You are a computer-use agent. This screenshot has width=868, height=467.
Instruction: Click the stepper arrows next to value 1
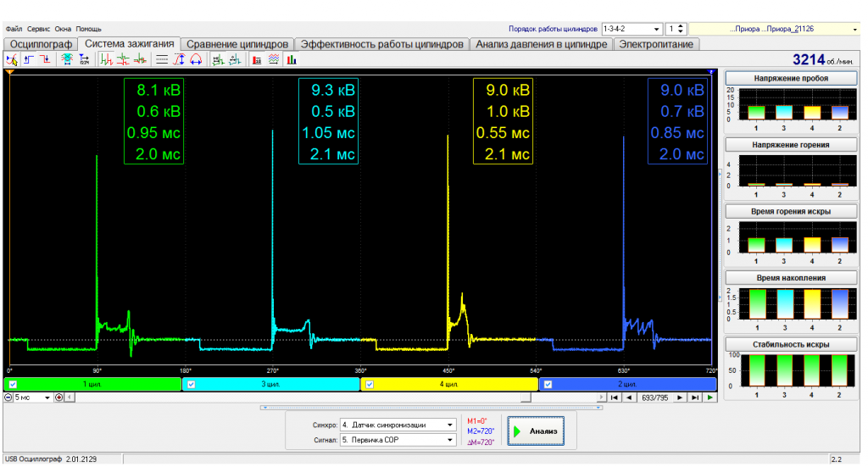pos(681,29)
